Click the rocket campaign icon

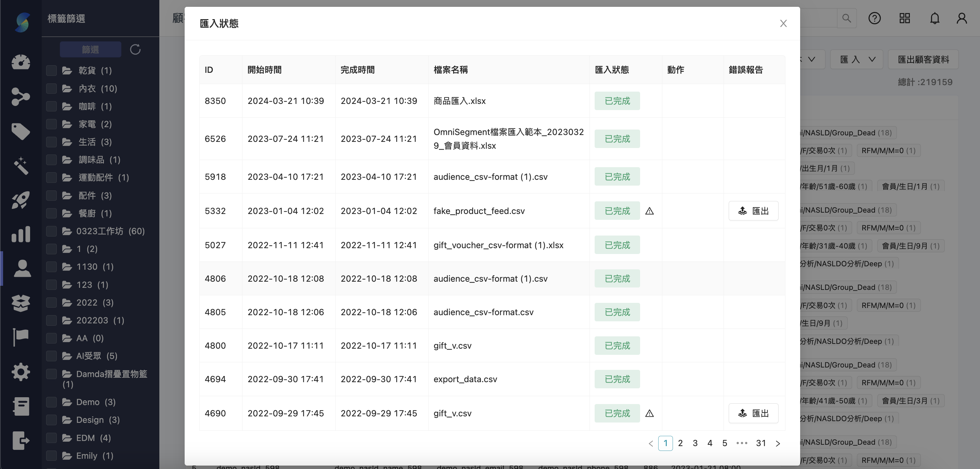(21, 200)
